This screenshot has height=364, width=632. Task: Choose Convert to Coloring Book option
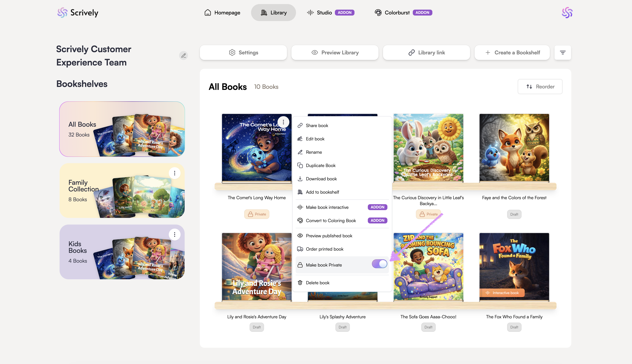coord(330,220)
